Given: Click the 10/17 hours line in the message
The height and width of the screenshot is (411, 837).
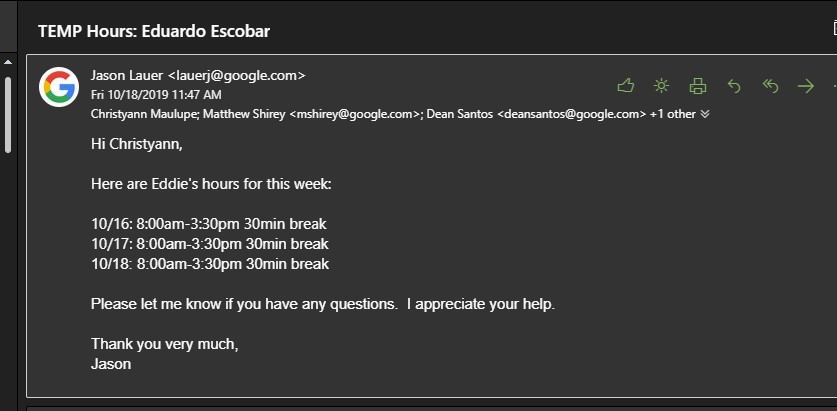Looking at the screenshot, I should click(209, 244).
